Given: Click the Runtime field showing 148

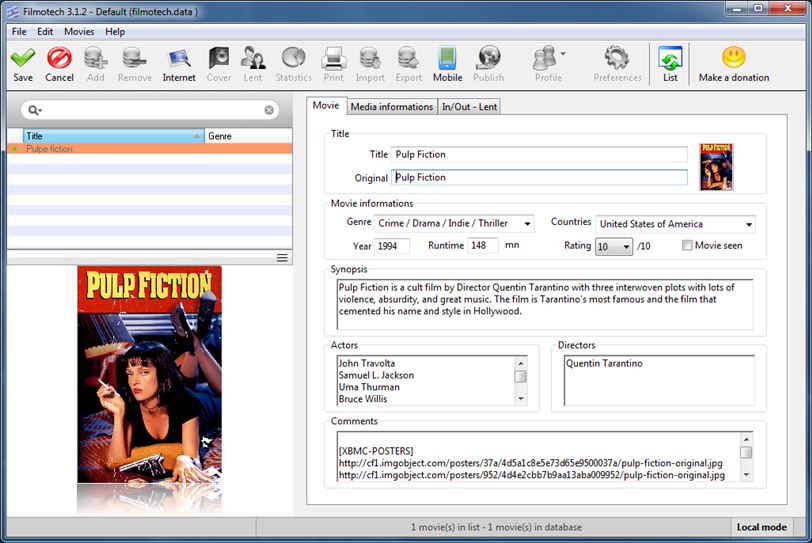Looking at the screenshot, I should point(483,245).
